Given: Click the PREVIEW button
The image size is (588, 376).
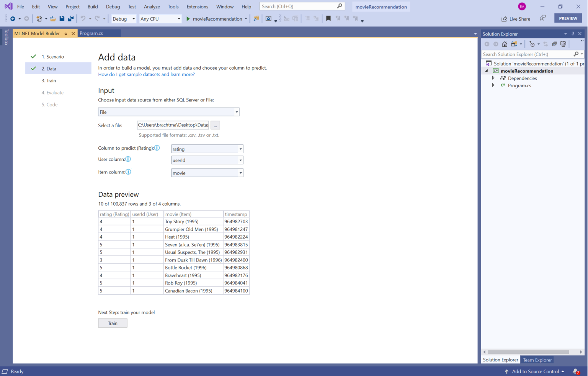Looking at the screenshot, I should coord(568,18).
